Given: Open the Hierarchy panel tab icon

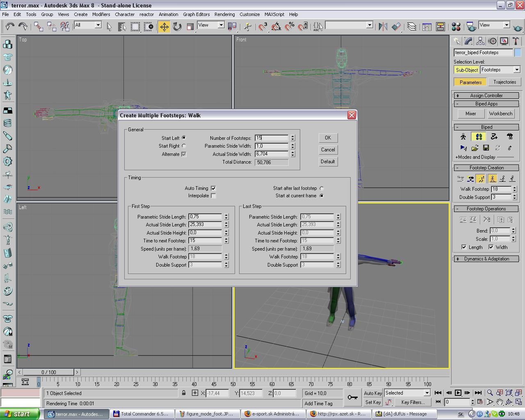Looking at the screenshot, I should (480, 41).
